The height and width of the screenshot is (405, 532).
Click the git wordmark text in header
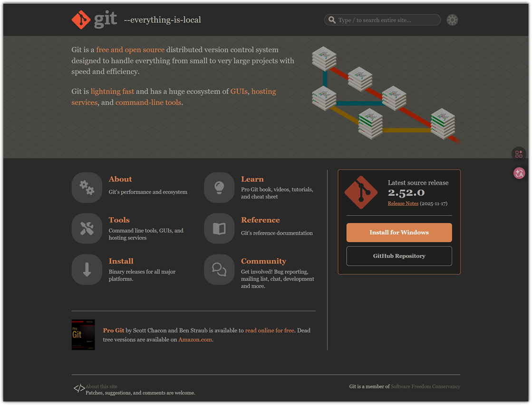(x=106, y=19)
